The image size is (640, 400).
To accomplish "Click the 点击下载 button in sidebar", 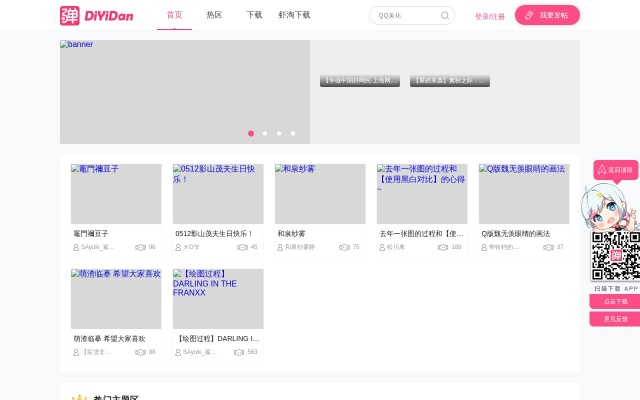I will (615, 301).
